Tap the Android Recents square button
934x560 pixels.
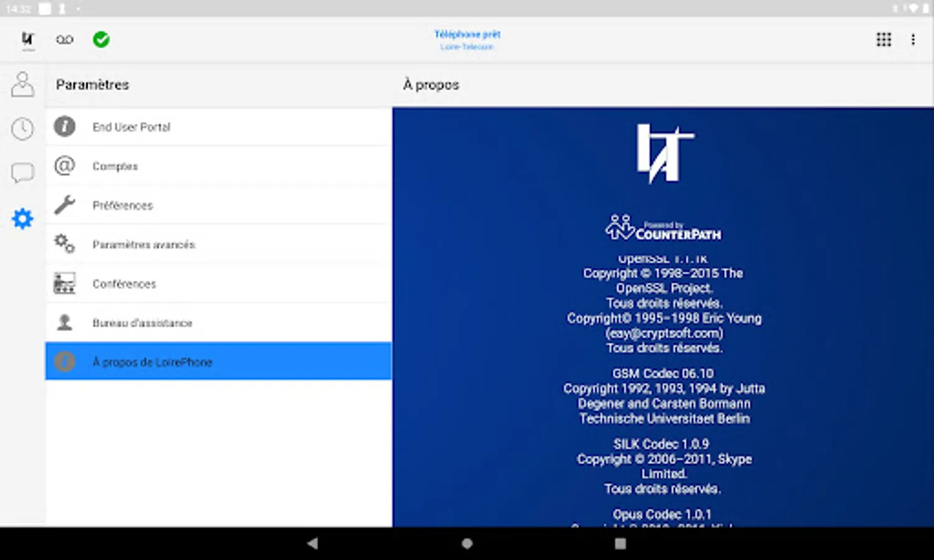[620, 543]
